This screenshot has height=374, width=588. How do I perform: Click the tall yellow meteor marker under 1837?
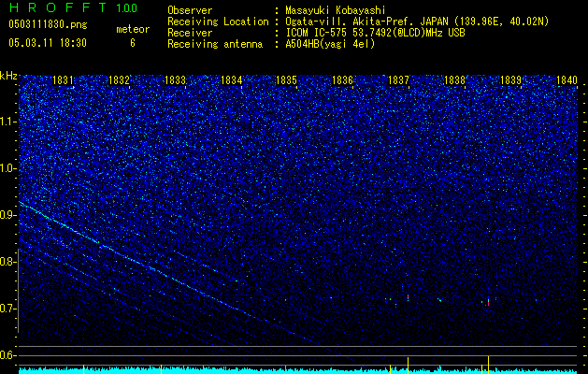click(x=408, y=366)
